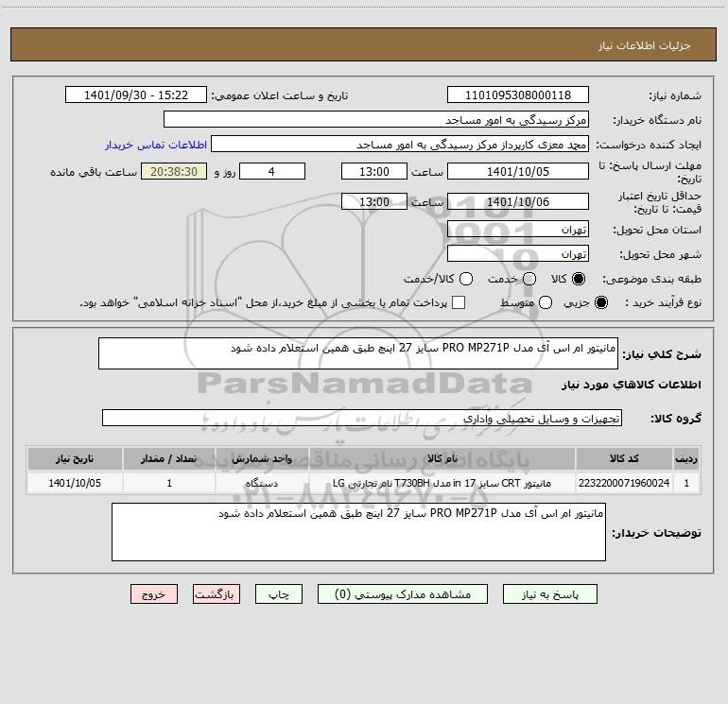Click the remaining time 20:38:30 field
The height and width of the screenshot is (704, 728).
pos(174,171)
